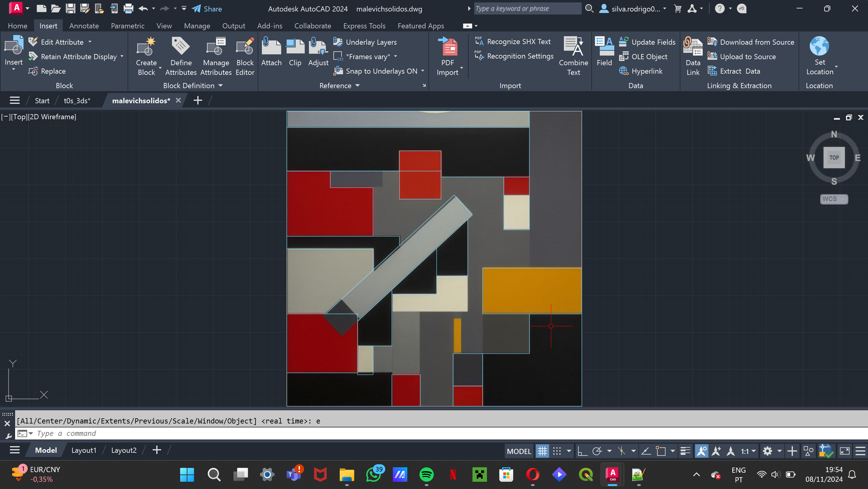Click the 2D Wireframe visual style label

(52, 117)
